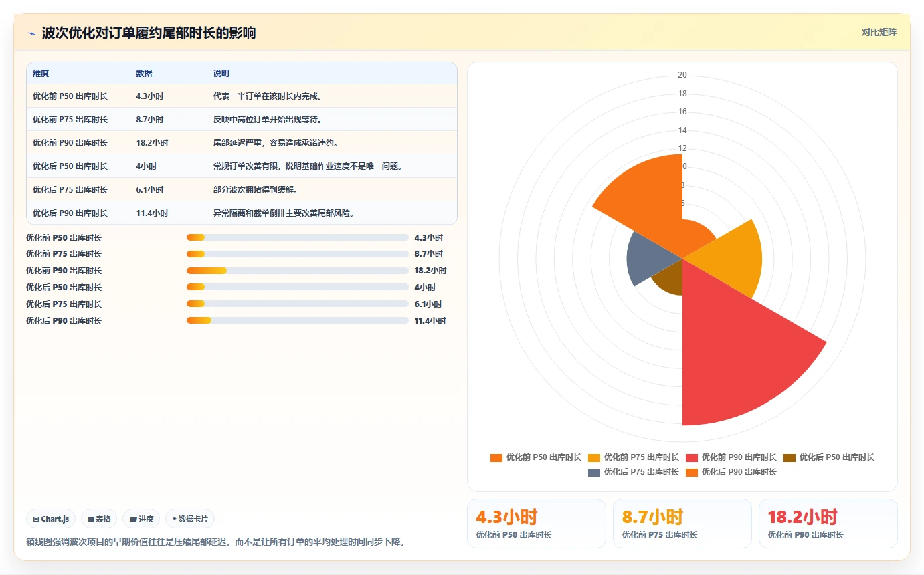Click the 表格 tag chip
The height and width of the screenshot is (575, 924).
point(99,519)
